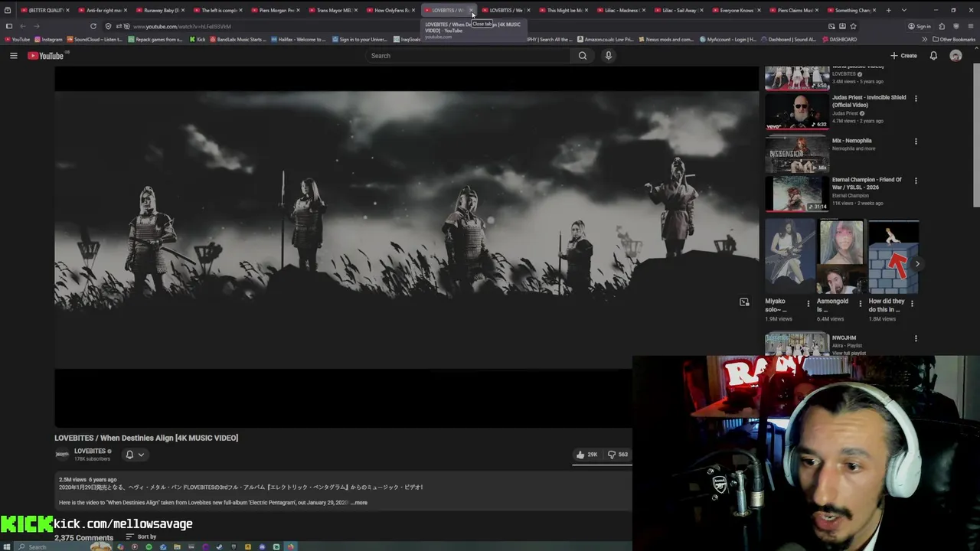This screenshot has height=551, width=980.
Task: Close the active LOVEBITES tab
Action: coord(472,11)
